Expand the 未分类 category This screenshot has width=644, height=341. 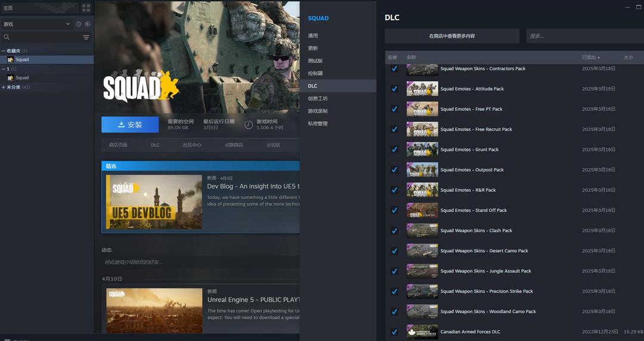[x=4, y=87]
